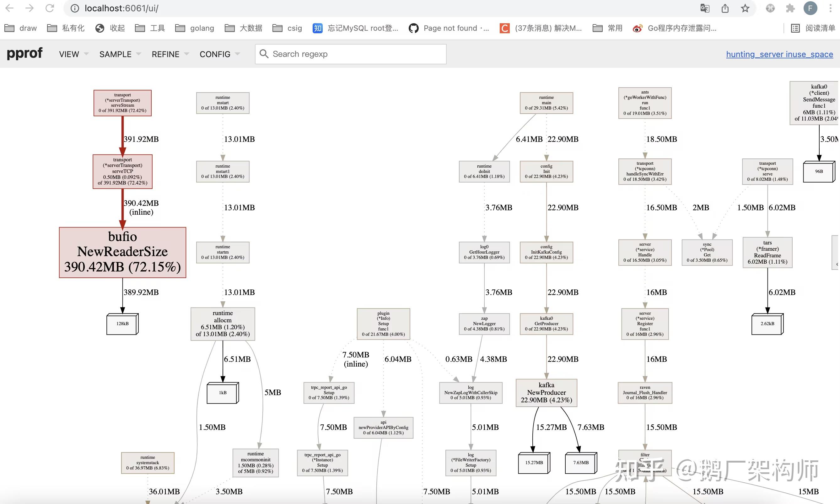Select the kafka NewProducer graph node
Viewport: 840px width, 504px height.
tap(546, 393)
